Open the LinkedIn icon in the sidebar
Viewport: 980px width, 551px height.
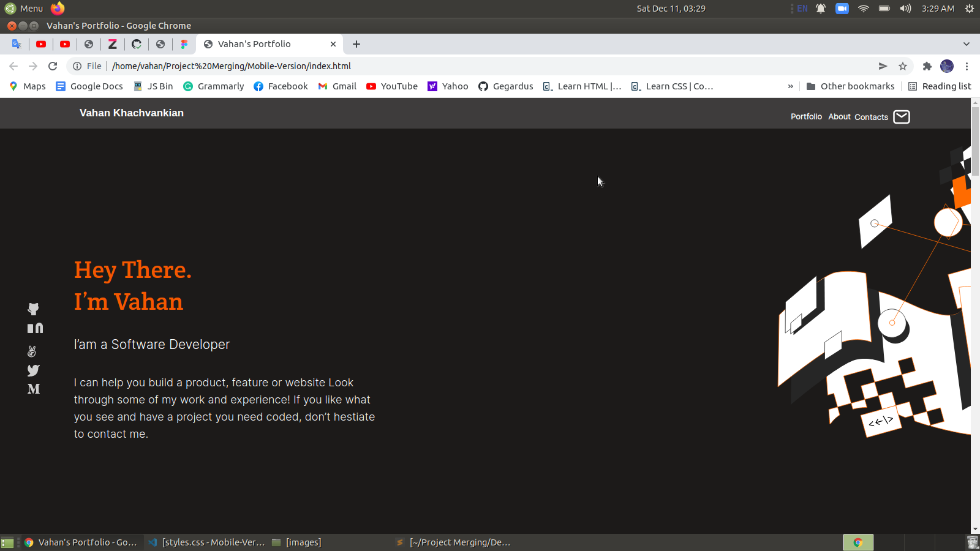tap(35, 328)
